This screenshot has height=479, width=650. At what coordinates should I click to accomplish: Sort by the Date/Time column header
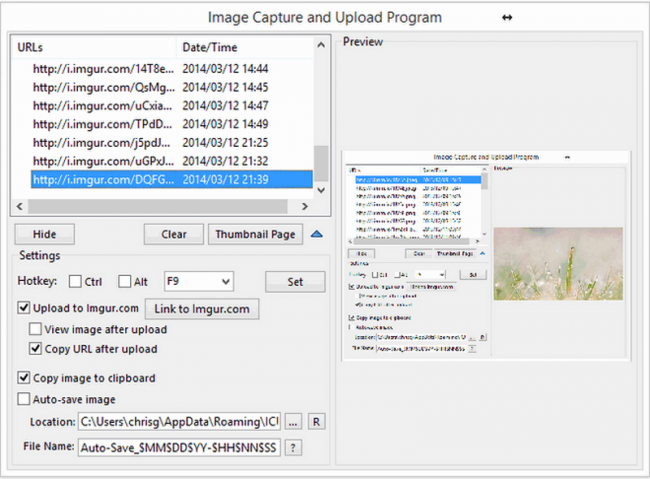coord(245,47)
